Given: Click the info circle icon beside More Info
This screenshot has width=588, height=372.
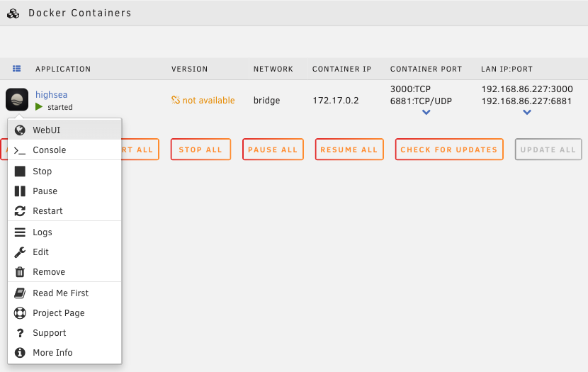Looking at the screenshot, I should tap(20, 353).
